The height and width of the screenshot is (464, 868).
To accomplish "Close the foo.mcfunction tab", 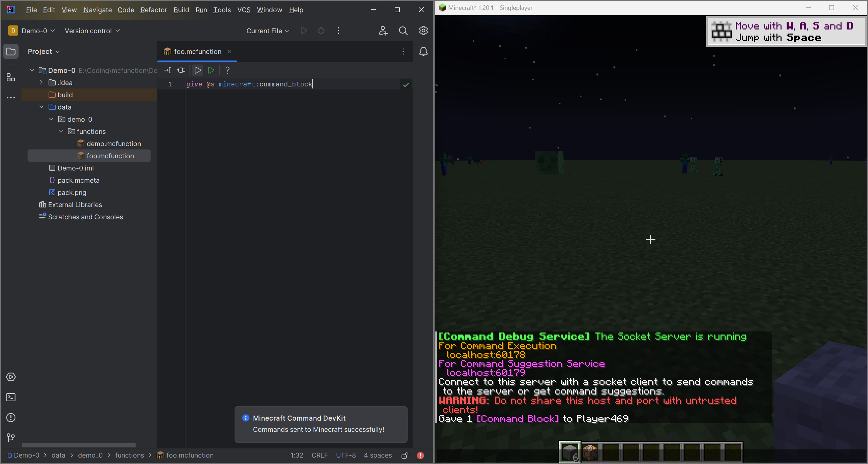I will tap(229, 52).
